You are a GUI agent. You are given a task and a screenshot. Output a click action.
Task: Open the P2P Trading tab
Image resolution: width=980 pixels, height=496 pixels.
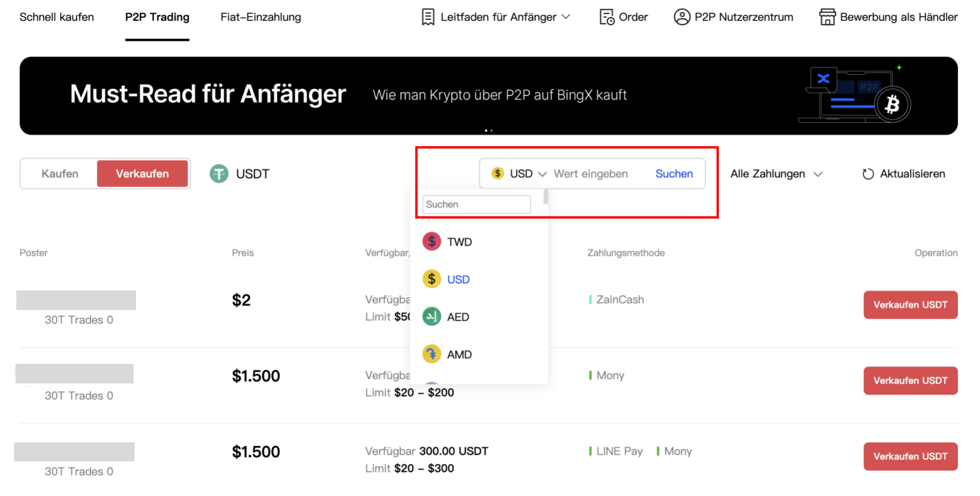[x=157, y=17]
